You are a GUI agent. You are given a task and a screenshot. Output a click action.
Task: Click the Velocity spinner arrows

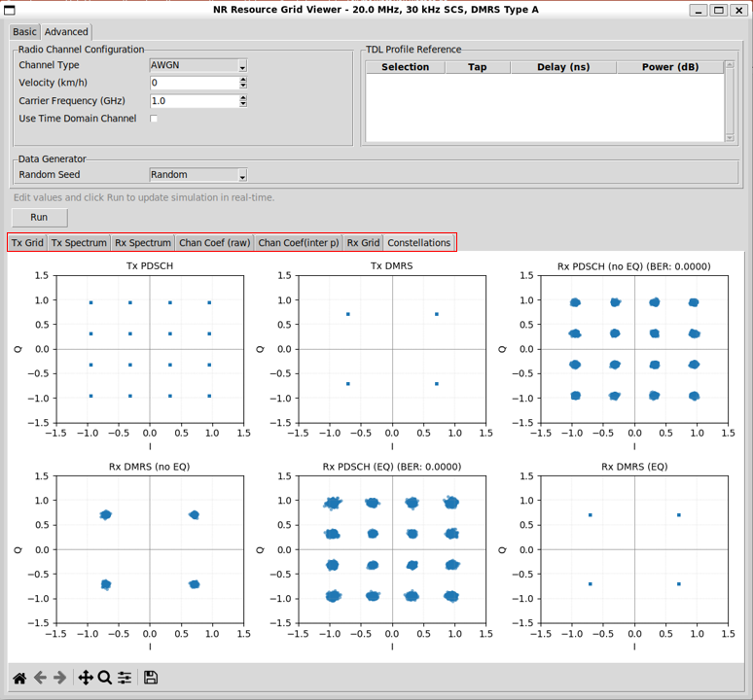(242, 83)
